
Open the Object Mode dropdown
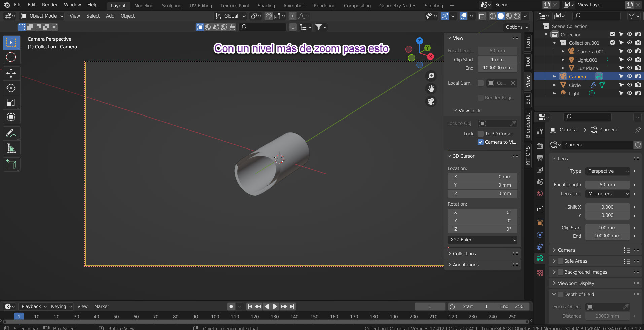42,16
